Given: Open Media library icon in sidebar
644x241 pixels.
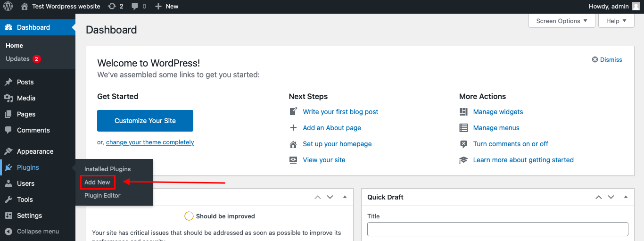Looking at the screenshot, I should click(x=8, y=98).
